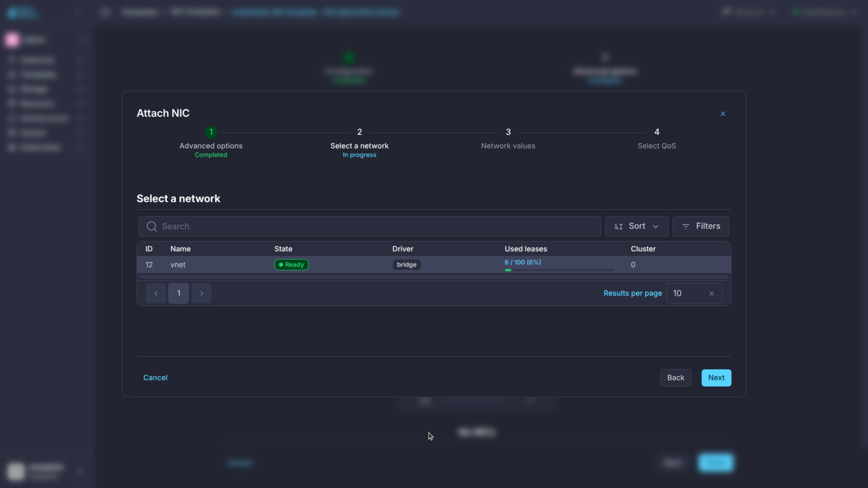
Task: Click Cluster value 0 in vnet row
Action: [633, 265]
